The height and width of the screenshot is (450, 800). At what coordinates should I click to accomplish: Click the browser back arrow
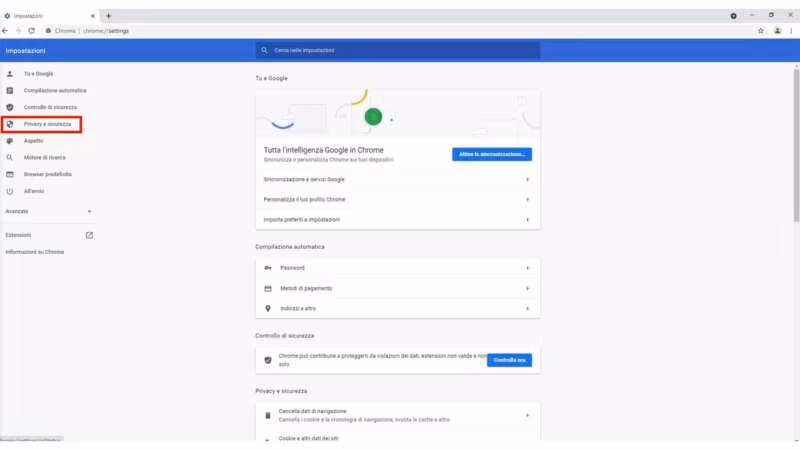[x=5, y=31]
